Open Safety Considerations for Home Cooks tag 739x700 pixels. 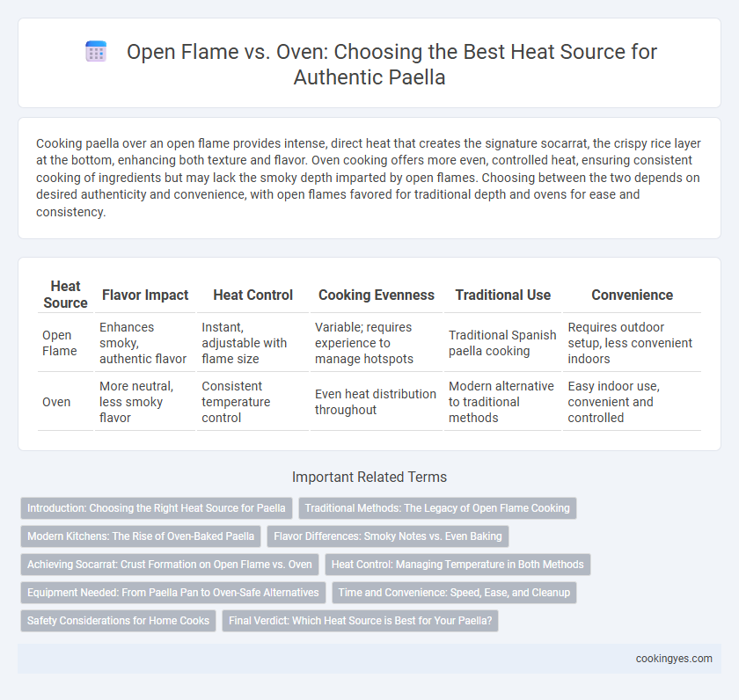(118, 621)
